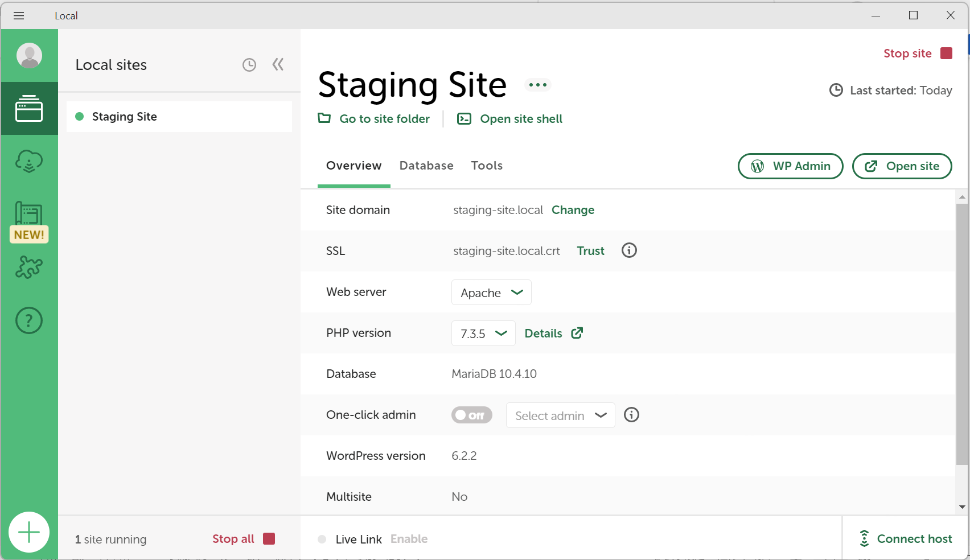
Task: Switch to the Tools tab
Action: point(487,166)
